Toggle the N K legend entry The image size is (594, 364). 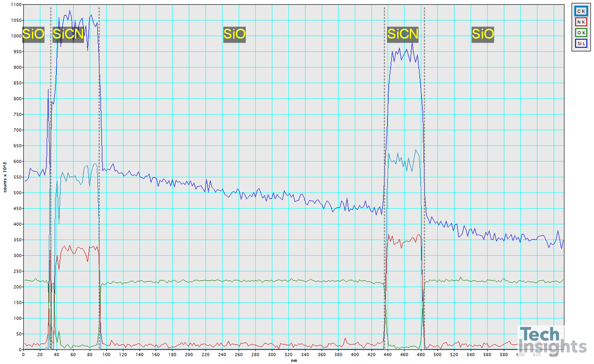point(581,22)
